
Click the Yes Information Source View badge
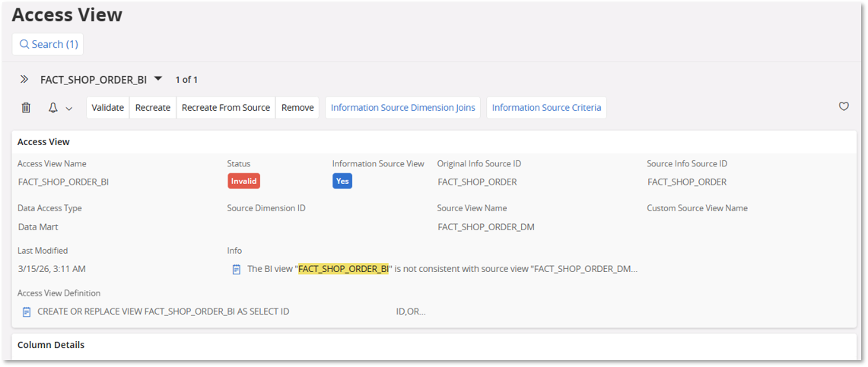342,182
